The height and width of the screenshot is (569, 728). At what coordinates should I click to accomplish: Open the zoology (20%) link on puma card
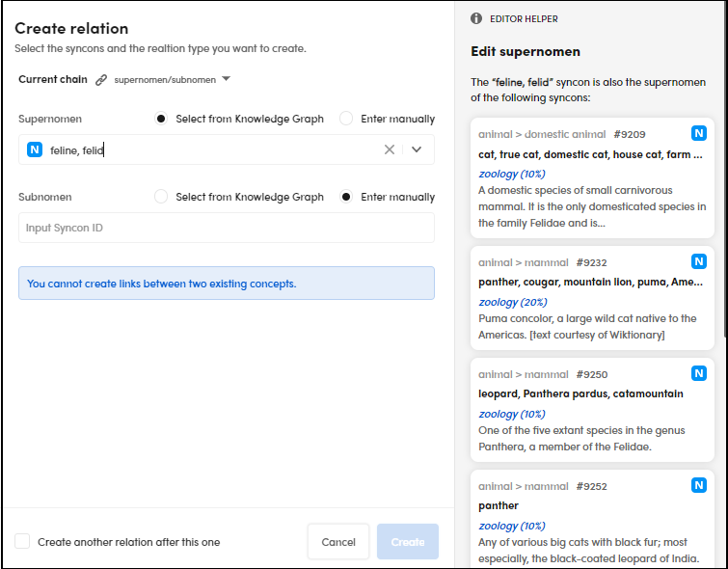pyautogui.click(x=512, y=302)
